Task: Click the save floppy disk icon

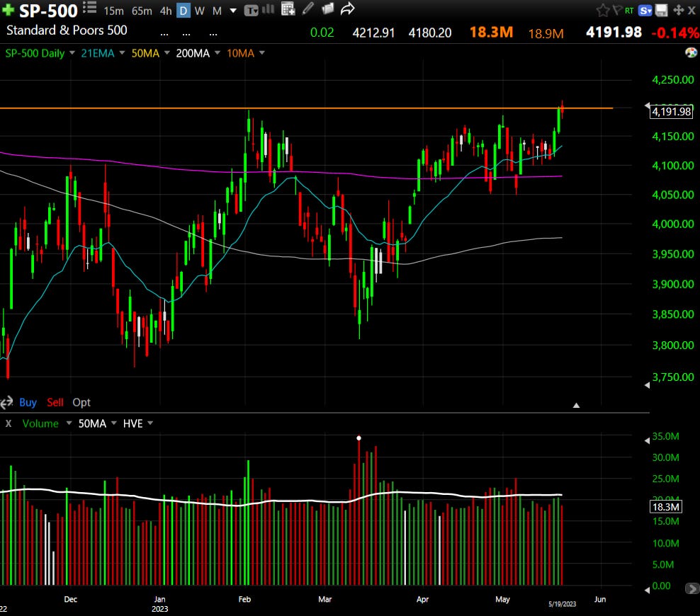Action: point(661,10)
